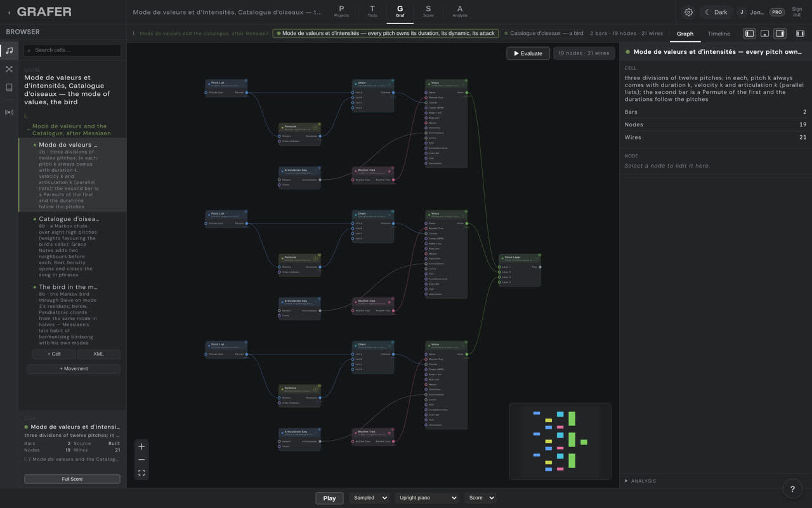Switch to the Projects tab

pos(341,11)
